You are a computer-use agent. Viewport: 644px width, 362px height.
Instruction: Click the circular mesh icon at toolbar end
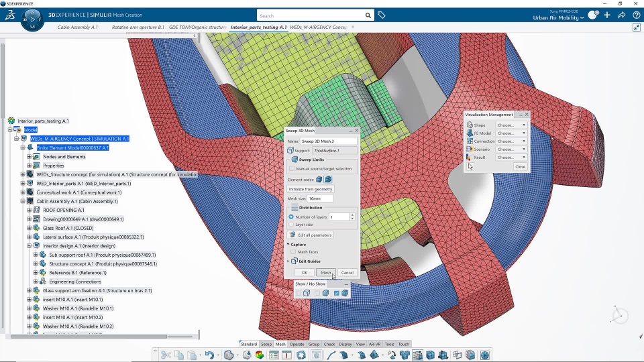[484, 355]
